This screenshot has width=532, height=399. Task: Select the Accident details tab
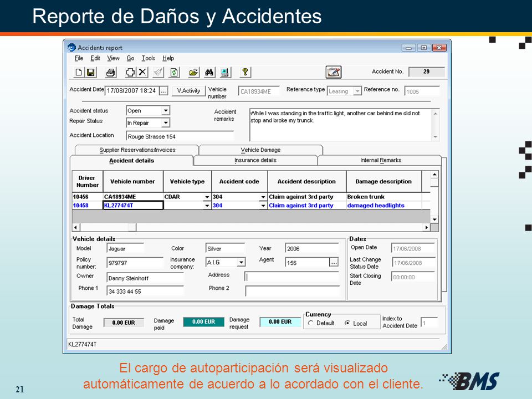pos(132,161)
